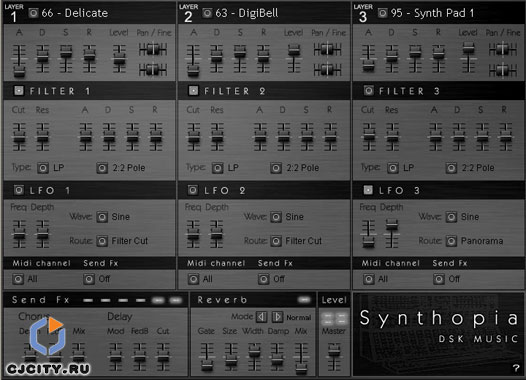Viewport: 526px width, 380px height.
Task: Toggle LFO 3 enable button
Action: (368, 190)
